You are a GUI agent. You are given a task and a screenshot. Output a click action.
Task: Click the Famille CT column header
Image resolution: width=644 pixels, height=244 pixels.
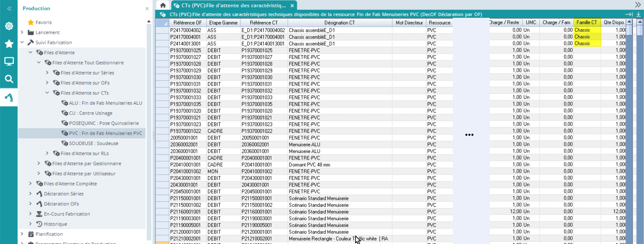tap(587, 22)
